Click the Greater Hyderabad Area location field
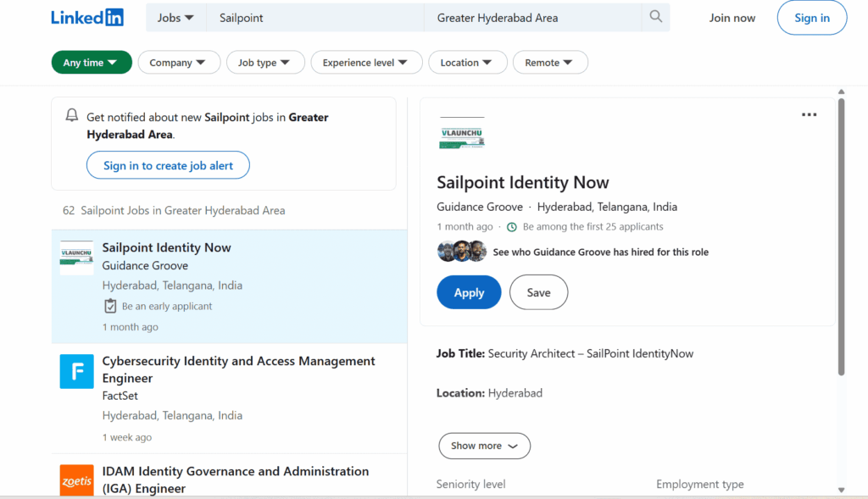Viewport: 868px width, 499px height. click(533, 18)
